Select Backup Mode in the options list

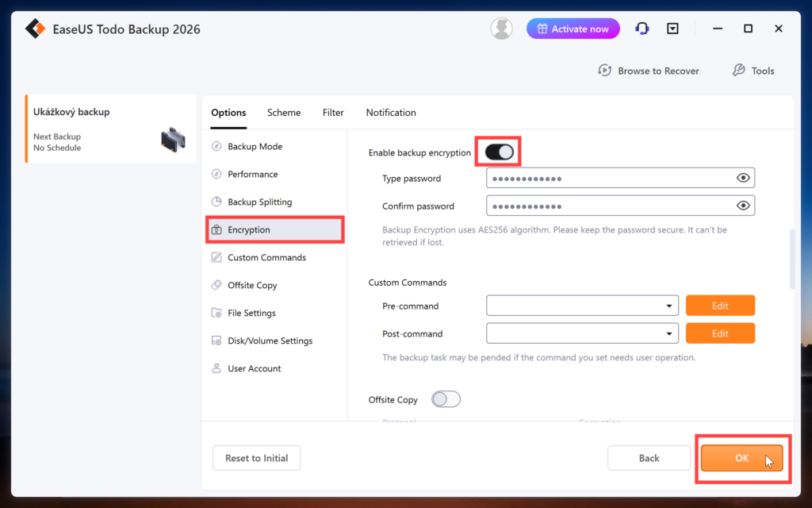tap(275, 146)
